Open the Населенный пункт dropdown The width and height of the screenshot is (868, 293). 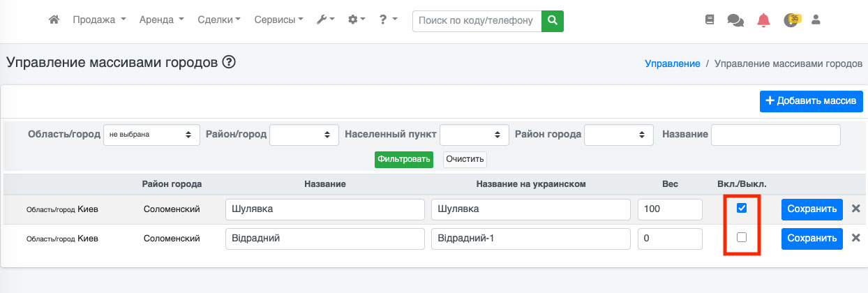474,135
